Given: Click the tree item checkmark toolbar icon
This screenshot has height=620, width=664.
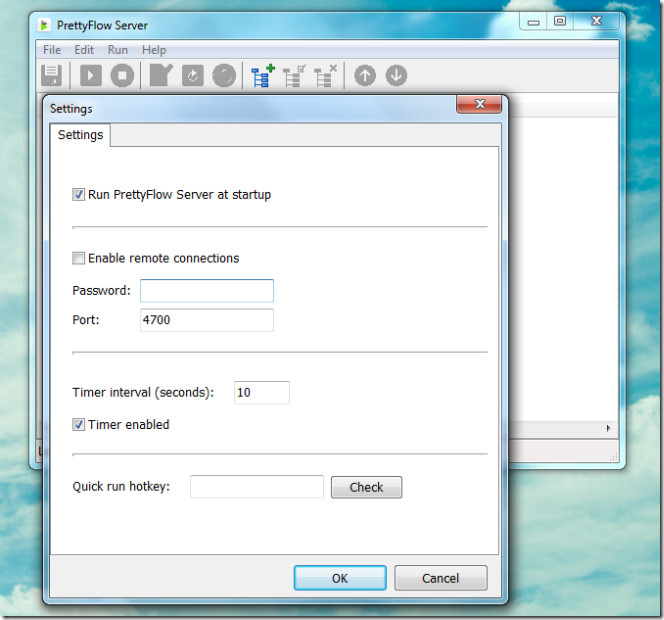Looking at the screenshot, I should coord(294,75).
